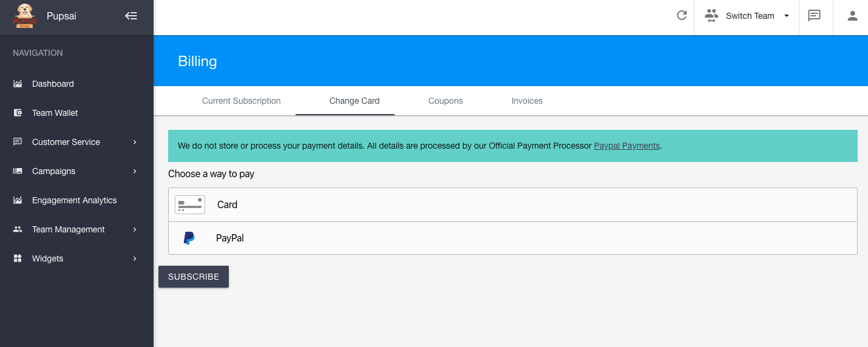Collapse sidebar with the menu arrow icon

pos(131,16)
